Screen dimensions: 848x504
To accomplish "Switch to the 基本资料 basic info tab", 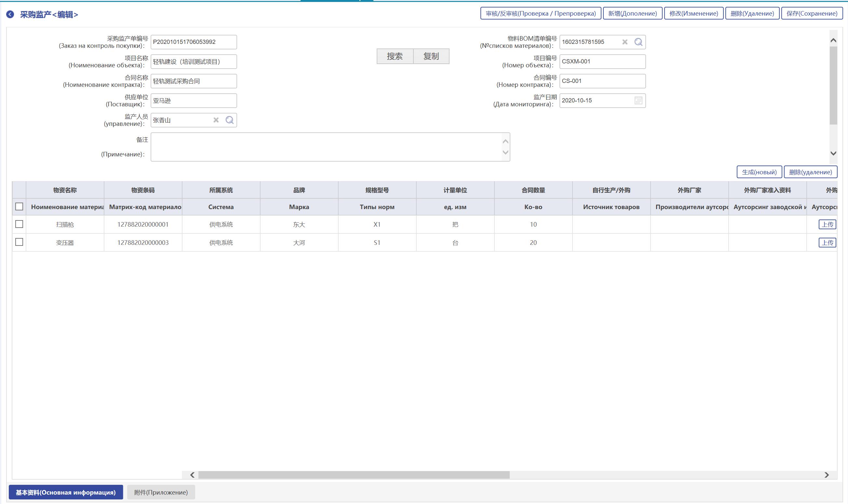I will (66, 492).
